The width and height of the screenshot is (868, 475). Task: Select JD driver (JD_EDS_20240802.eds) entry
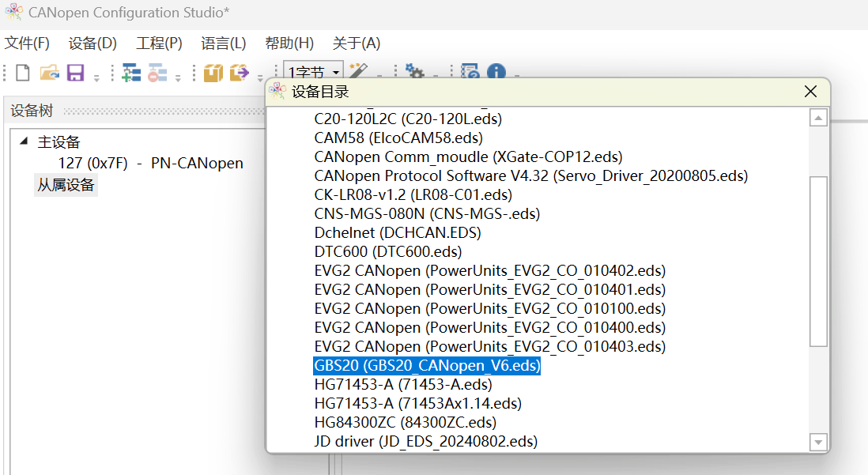tap(425, 441)
